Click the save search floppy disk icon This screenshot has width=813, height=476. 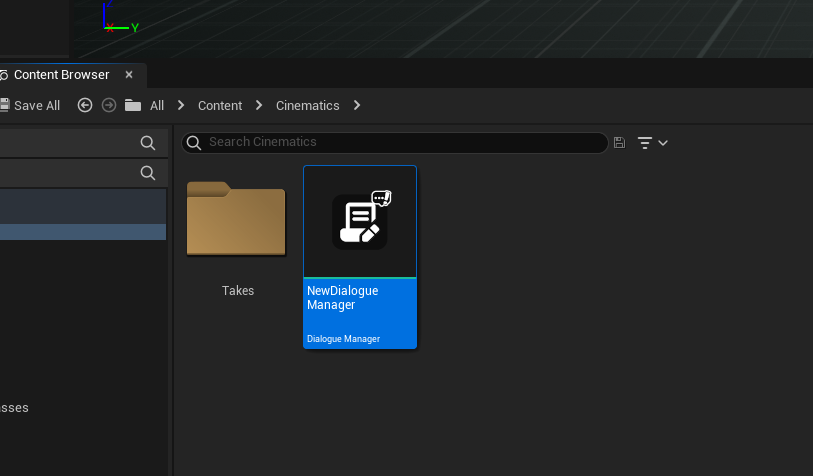619,143
